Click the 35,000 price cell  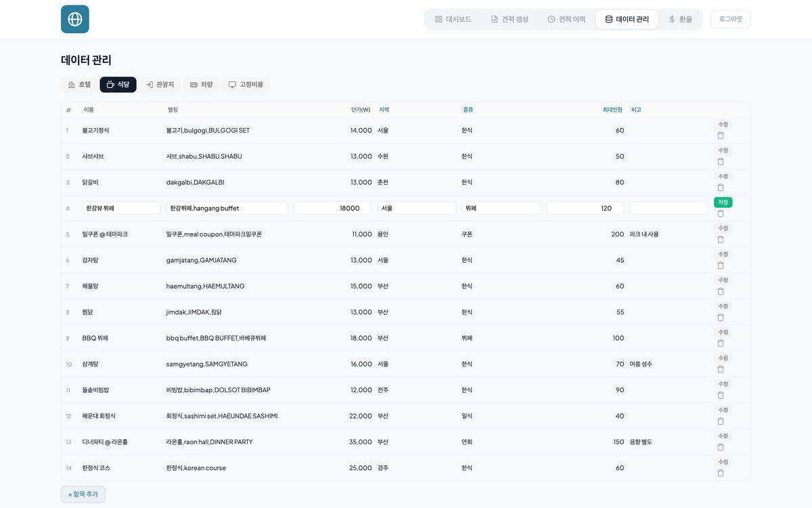(x=361, y=442)
